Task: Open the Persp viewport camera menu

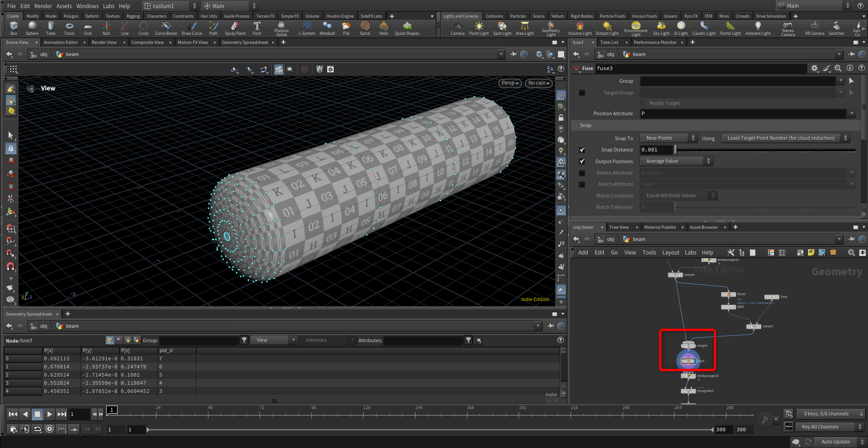Action: (x=510, y=83)
